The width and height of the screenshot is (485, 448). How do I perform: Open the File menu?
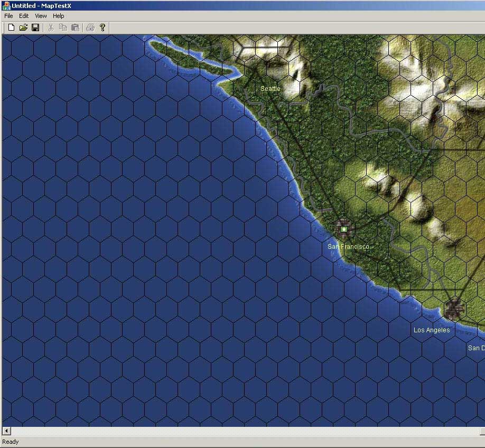click(x=8, y=16)
